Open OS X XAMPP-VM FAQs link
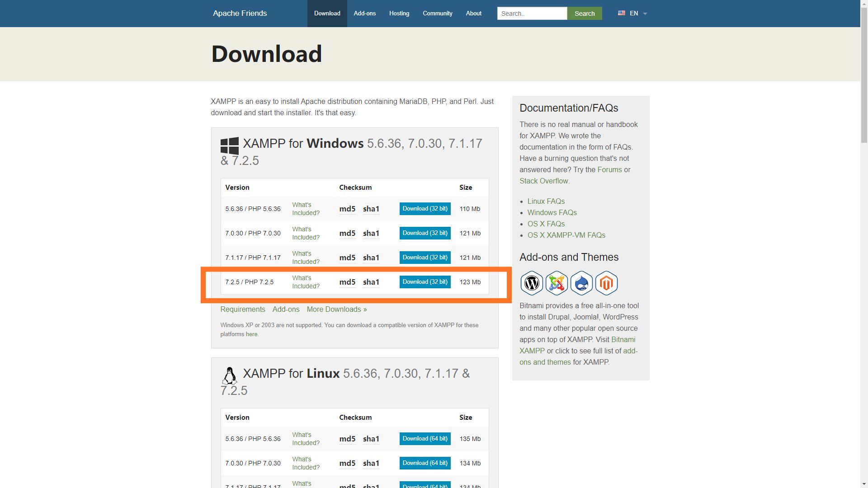The height and width of the screenshot is (488, 868). 566,235
